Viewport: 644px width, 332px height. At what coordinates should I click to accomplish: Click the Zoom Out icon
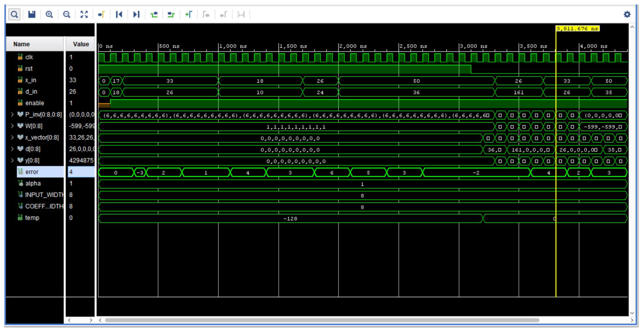tap(67, 14)
